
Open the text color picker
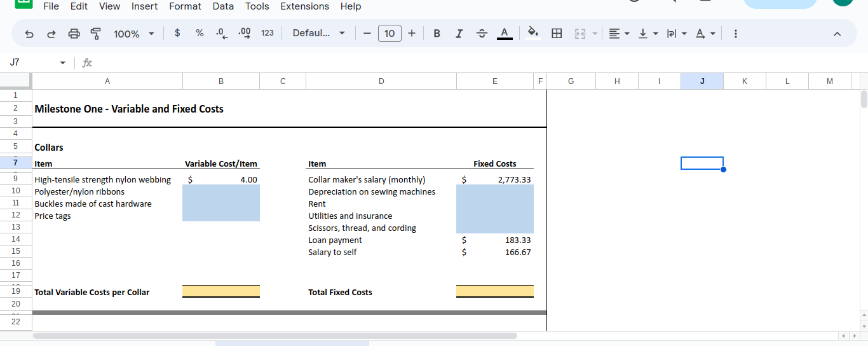[x=505, y=33]
